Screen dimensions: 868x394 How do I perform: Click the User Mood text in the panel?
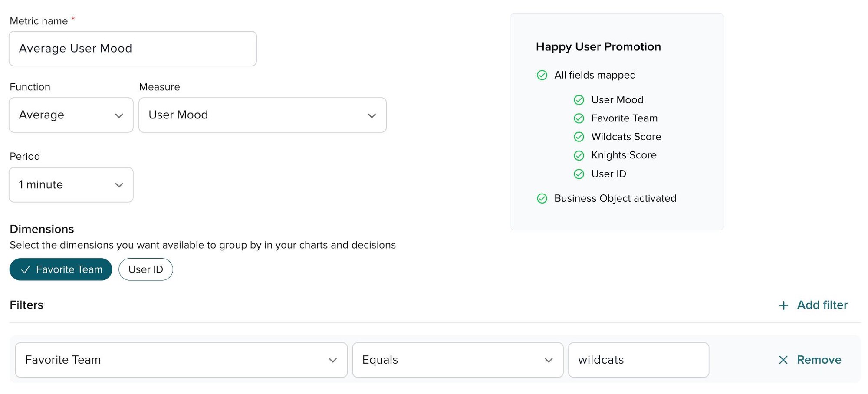point(617,100)
